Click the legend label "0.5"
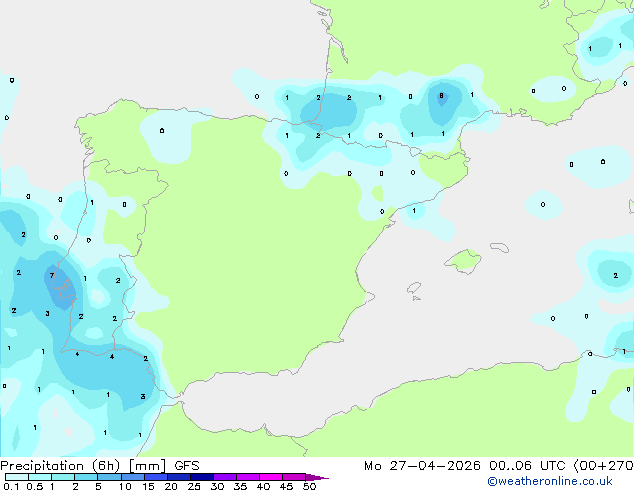The width and height of the screenshot is (634, 490). [x=34, y=486]
